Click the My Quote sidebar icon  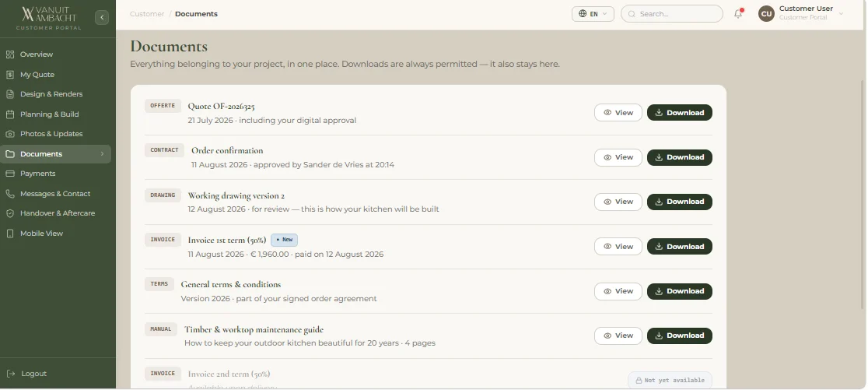pyautogui.click(x=10, y=74)
